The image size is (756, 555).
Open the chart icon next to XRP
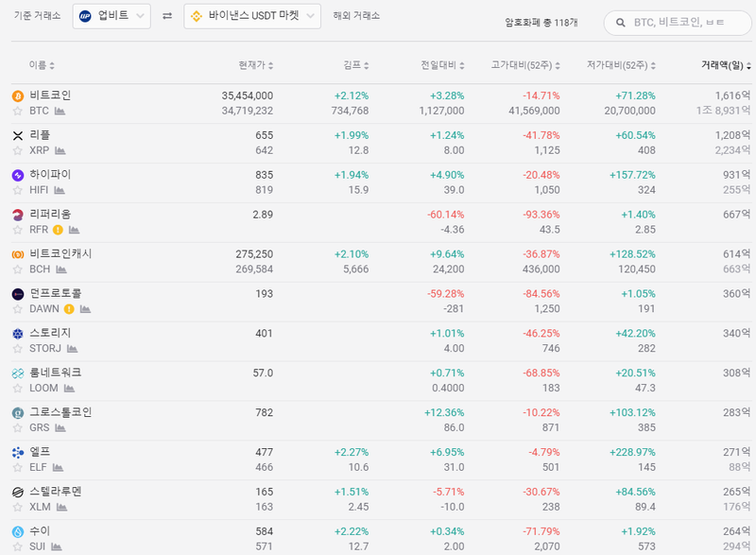point(60,151)
